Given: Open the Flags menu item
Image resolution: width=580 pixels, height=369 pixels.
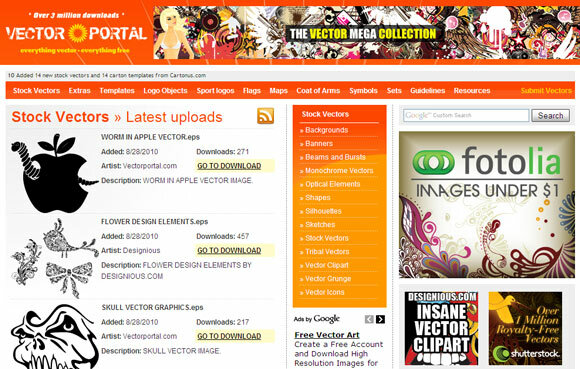Looking at the screenshot, I should (252, 91).
